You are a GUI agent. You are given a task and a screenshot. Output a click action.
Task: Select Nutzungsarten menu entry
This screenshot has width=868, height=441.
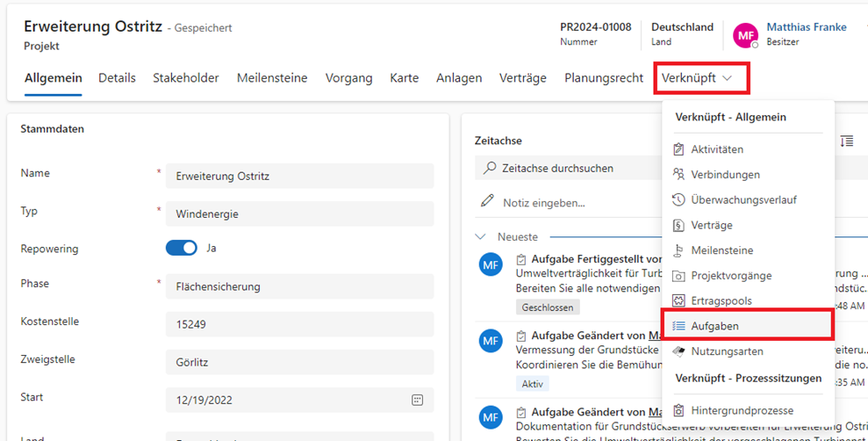(727, 351)
